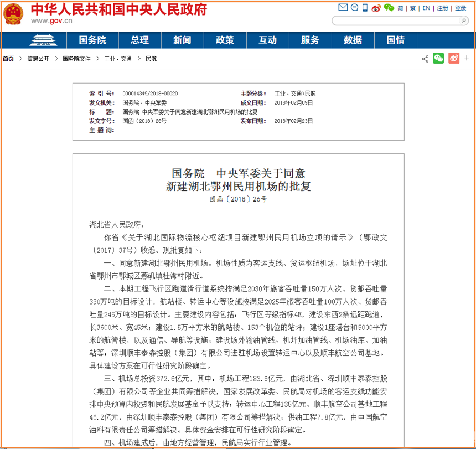This screenshot has width=476, height=449.
Task: Open the 国务院 navigation tab
Action: tap(92, 40)
